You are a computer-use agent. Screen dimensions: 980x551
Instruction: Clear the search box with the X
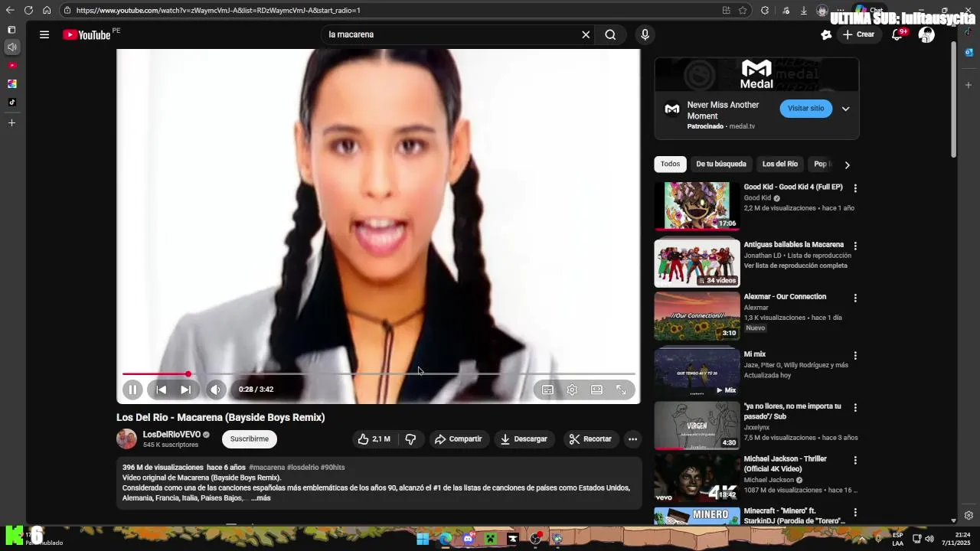pyautogui.click(x=586, y=34)
